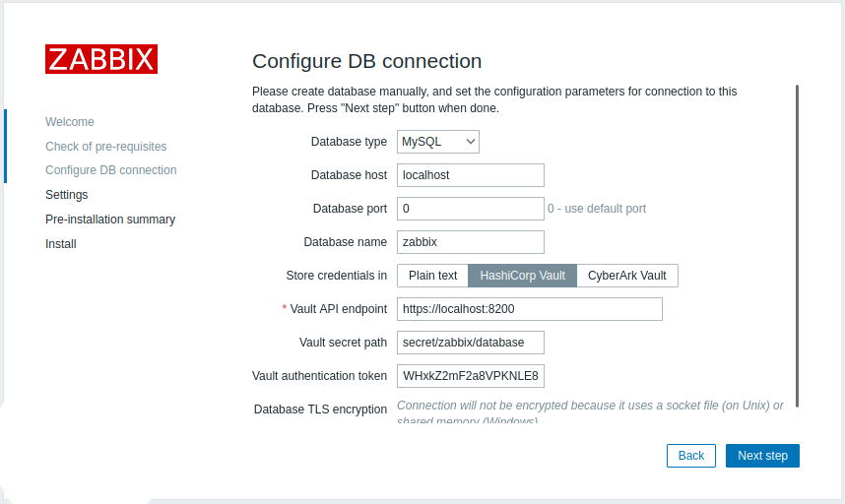The height and width of the screenshot is (504, 845).
Task: Click the Back button
Action: point(691,456)
